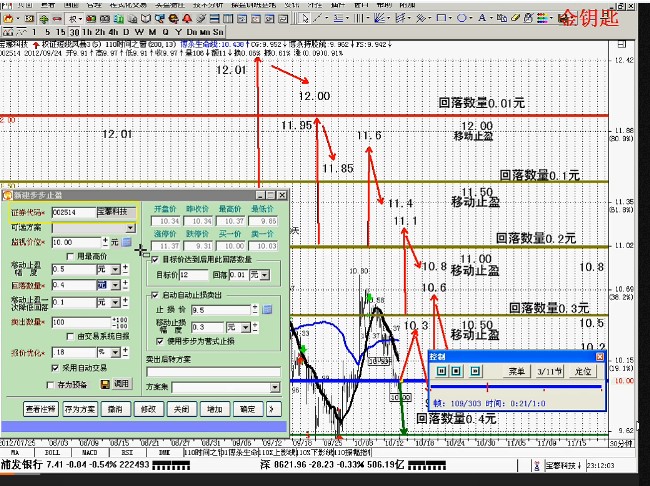Screen dimensions: 650x486
Task: Switch to the 1h period
Action: pos(87,32)
